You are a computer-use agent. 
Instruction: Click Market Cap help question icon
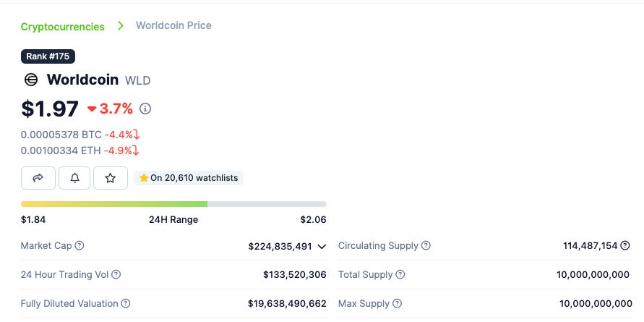pyautogui.click(x=80, y=246)
